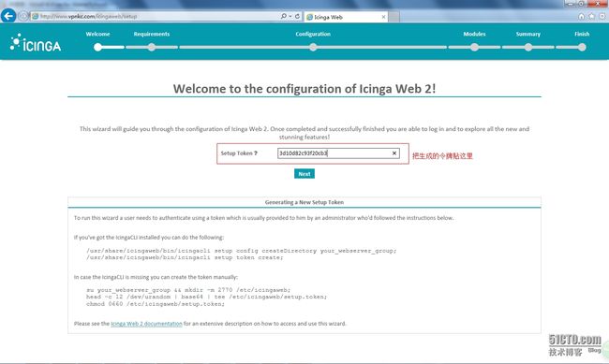Click the Configuration label in wizard header

tap(313, 34)
